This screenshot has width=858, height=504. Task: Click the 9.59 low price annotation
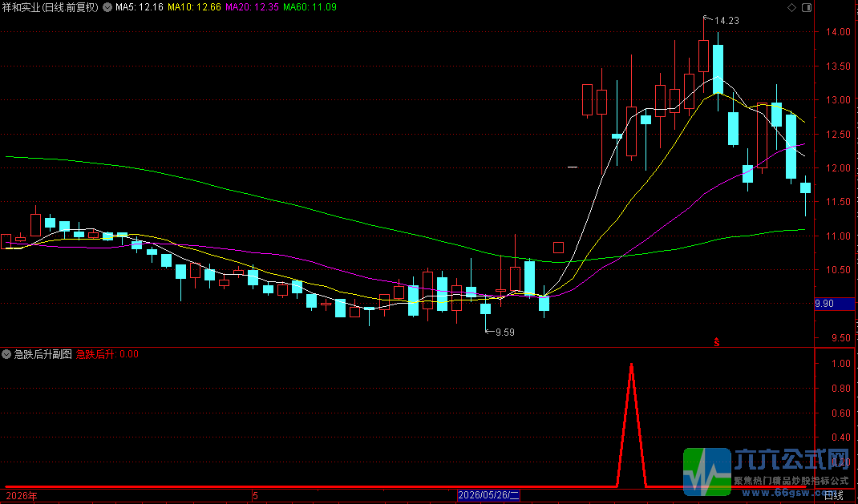click(x=505, y=333)
